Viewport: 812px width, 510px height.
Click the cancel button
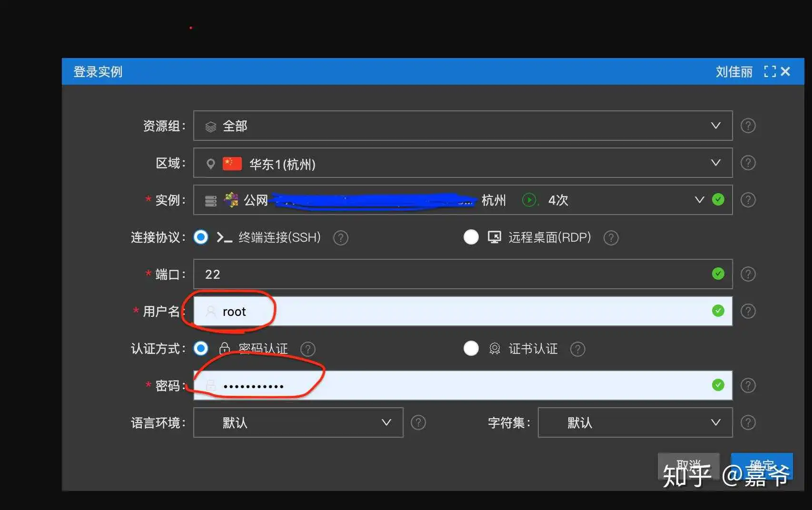688,466
